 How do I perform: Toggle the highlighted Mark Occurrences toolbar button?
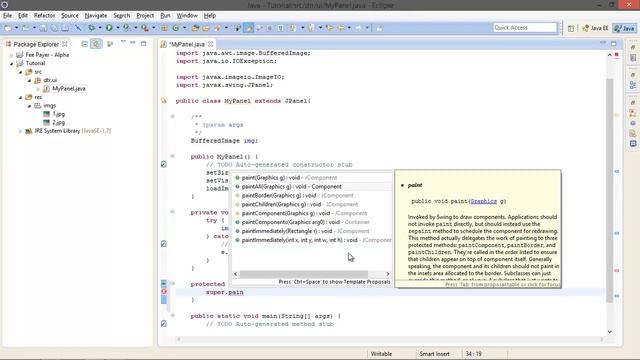(x=248, y=28)
